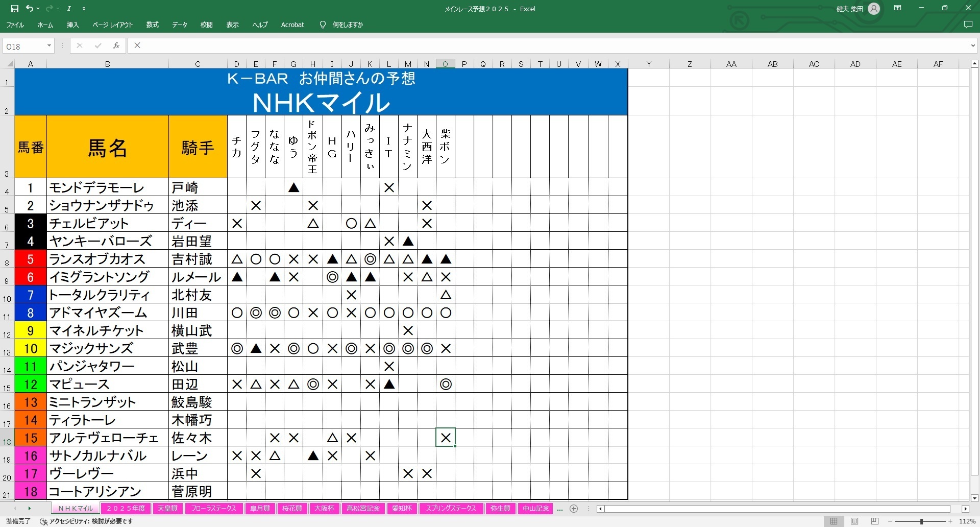Viewport: 980px width, 527px height.
Task: Switch to the 天皇賞 sheet tab
Action: coord(167,508)
